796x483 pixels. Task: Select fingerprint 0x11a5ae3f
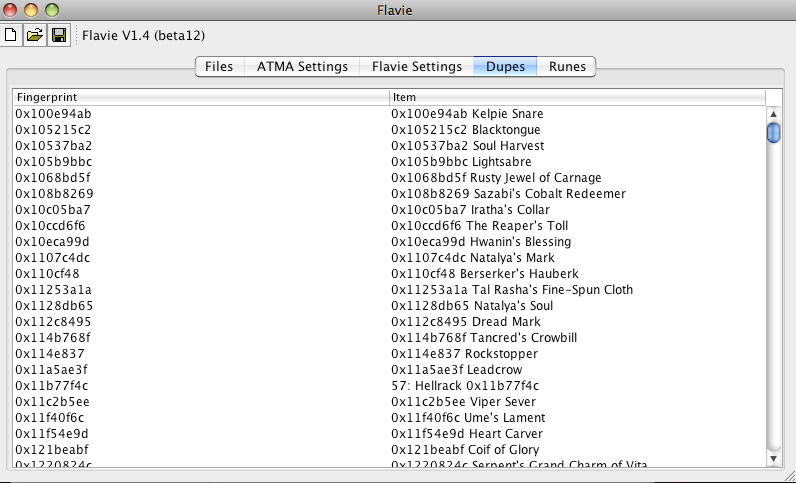51,370
